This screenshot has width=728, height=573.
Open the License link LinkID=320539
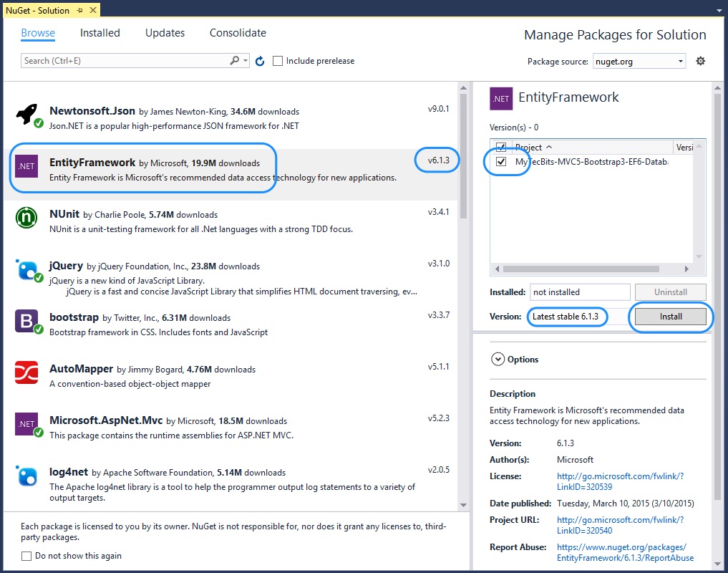[x=621, y=481]
